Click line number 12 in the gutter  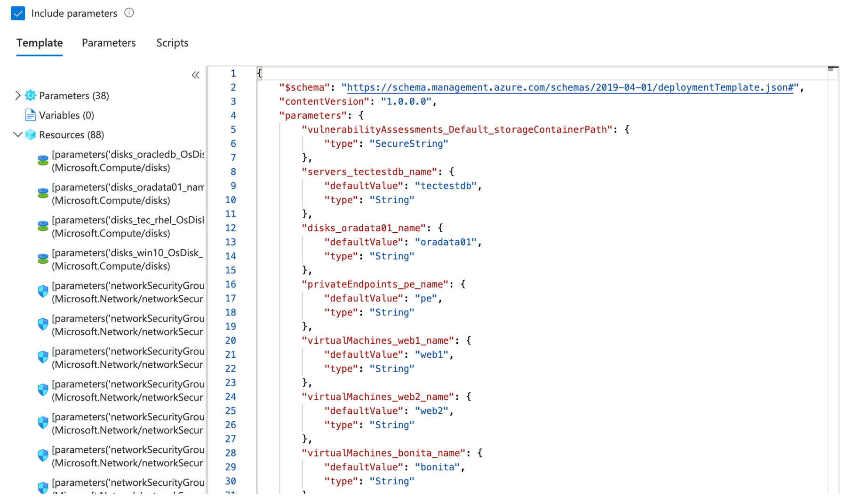tap(231, 228)
